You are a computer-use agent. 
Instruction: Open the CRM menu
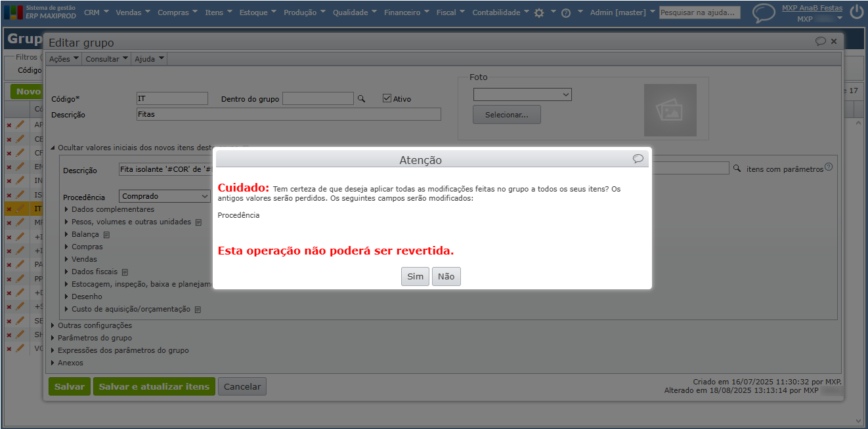[96, 12]
